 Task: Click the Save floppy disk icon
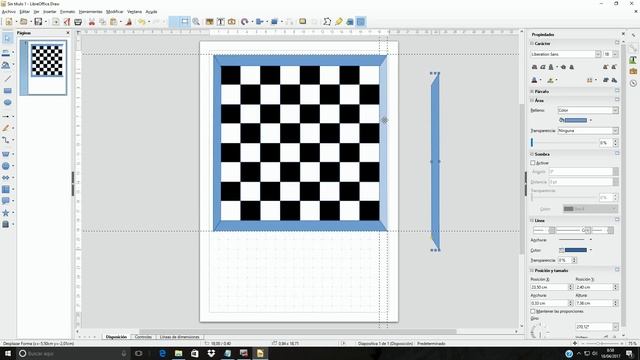pos(38,22)
